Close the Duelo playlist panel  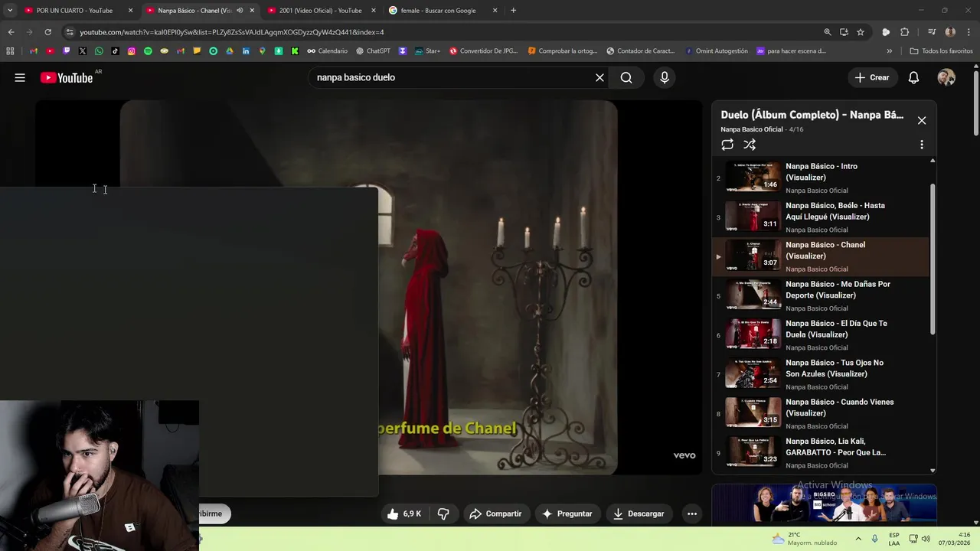point(922,120)
